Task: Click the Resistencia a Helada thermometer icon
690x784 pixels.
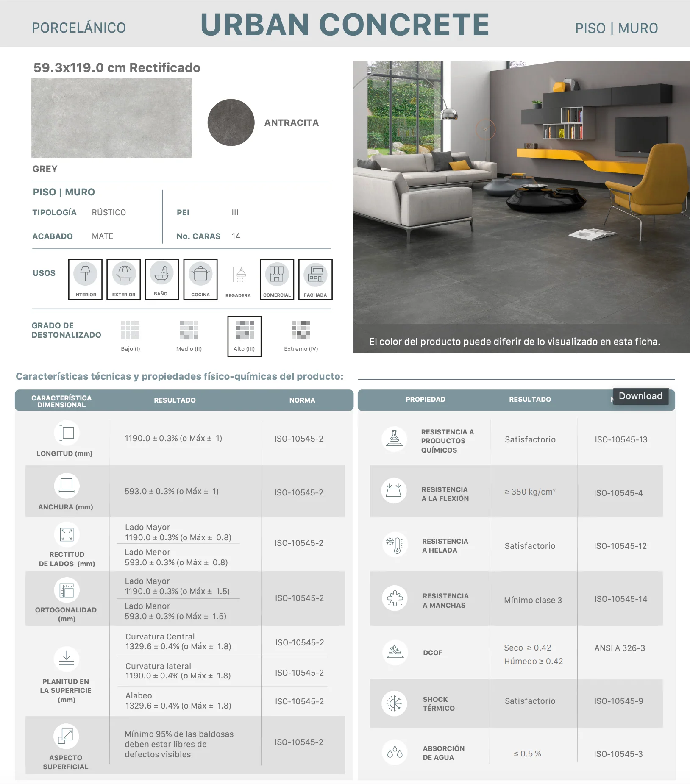Action: tap(395, 545)
